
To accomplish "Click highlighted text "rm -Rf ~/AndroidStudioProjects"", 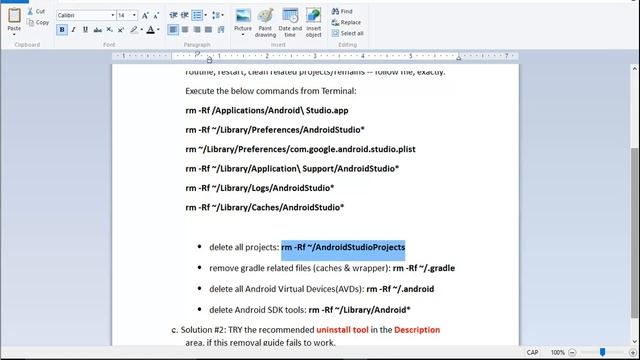I will tap(343, 247).
